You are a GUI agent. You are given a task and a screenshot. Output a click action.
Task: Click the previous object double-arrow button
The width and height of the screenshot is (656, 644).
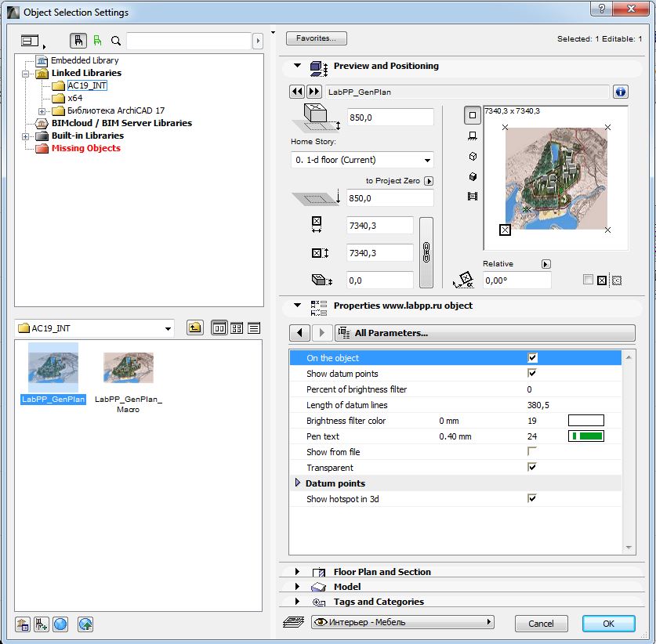297,92
